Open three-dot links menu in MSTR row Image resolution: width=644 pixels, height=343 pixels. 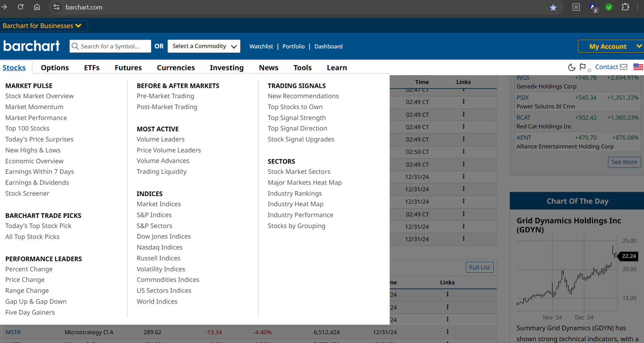447,332
